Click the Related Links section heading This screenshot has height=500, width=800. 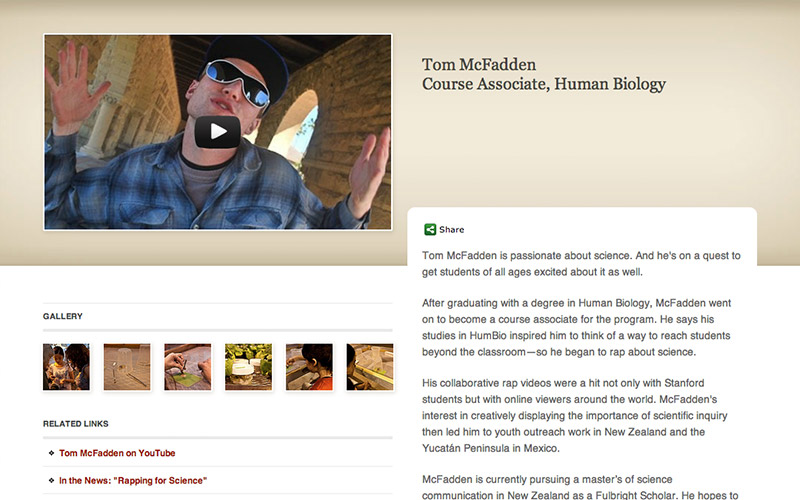[x=76, y=424]
